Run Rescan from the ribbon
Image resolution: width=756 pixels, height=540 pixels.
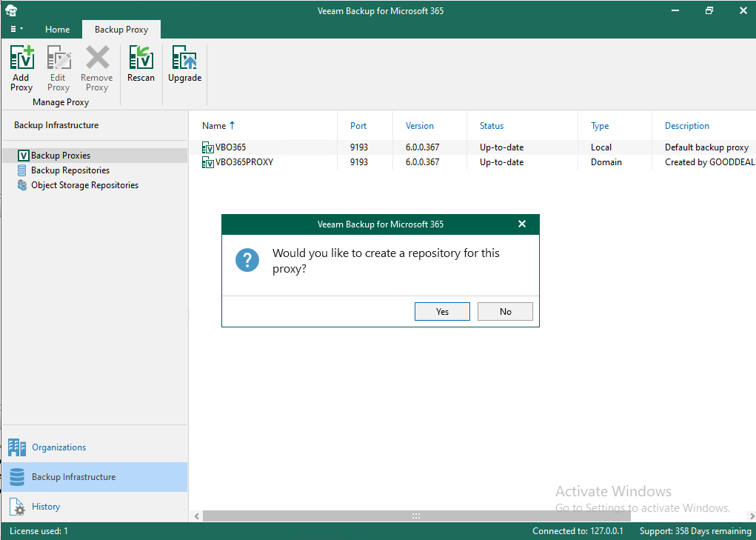click(141, 64)
